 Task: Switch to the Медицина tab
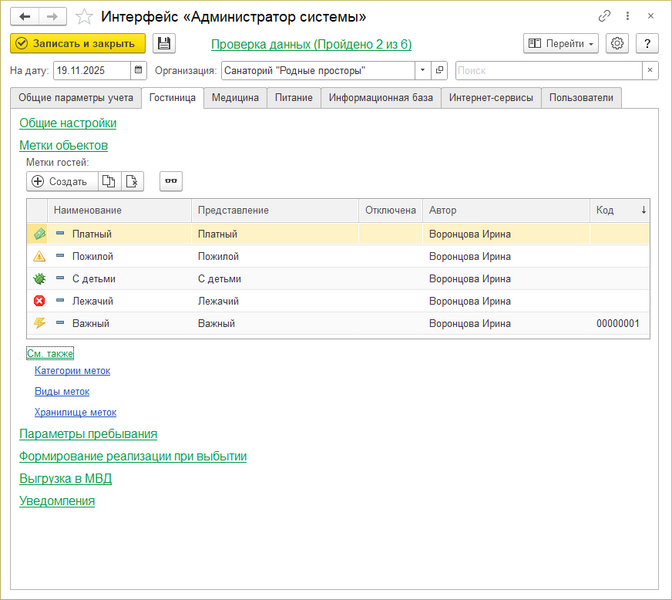pos(235,98)
